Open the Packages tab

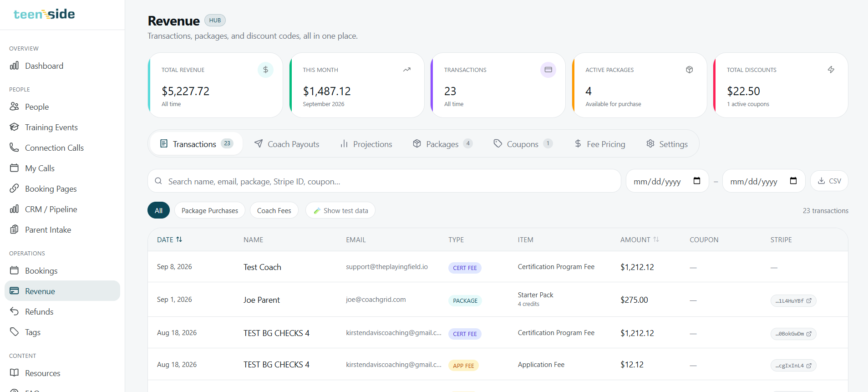[x=442, y=144]
